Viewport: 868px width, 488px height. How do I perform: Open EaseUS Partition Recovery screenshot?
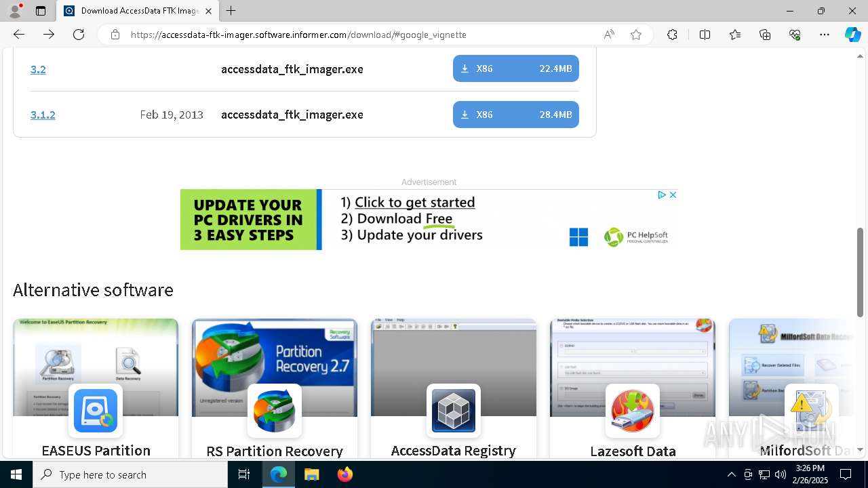tap(96, 367)
